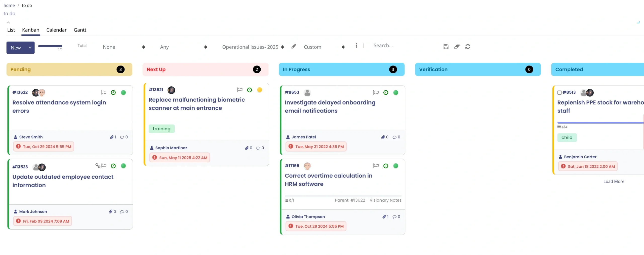Switch to the Calendar tab
Image resolution: width=644 pixels, height=255 pixels.
point(56,30)
